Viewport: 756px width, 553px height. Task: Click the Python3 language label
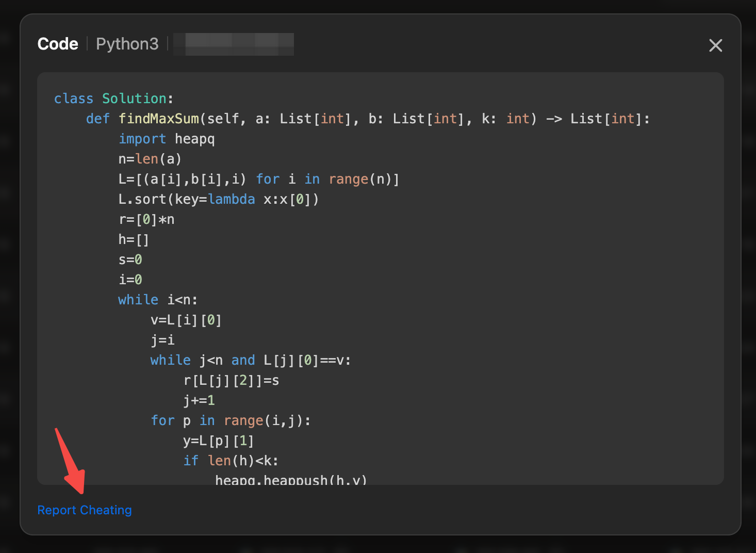(127, 44)
